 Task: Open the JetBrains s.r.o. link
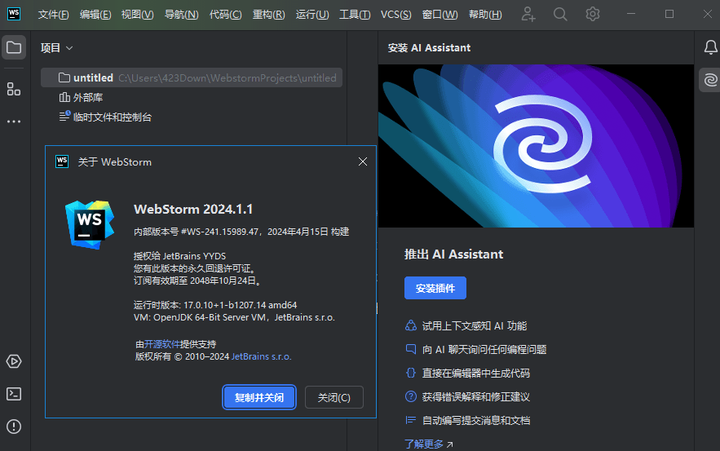click(261, 356)
